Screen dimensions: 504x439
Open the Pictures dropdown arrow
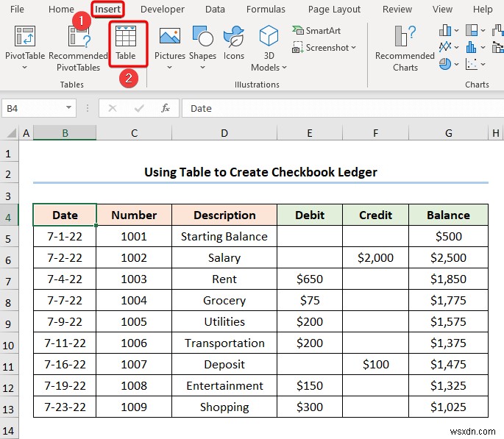[x=169, y=68]
